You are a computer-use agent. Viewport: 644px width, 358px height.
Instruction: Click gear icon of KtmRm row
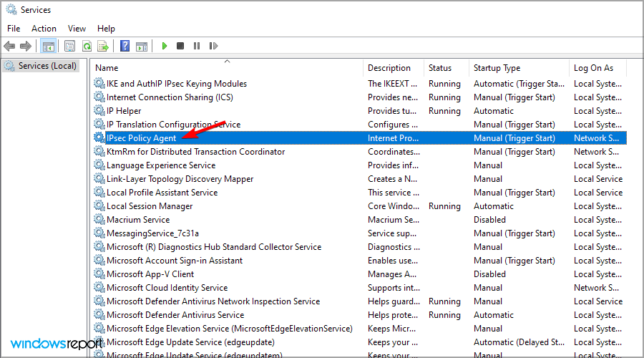tap(99, 151)
